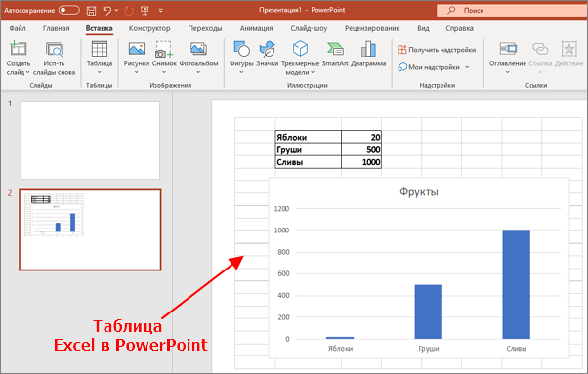Expand the Оглавление dropdown chevron
This screenshot has height=374, width=588.
[x=508, y=72]
